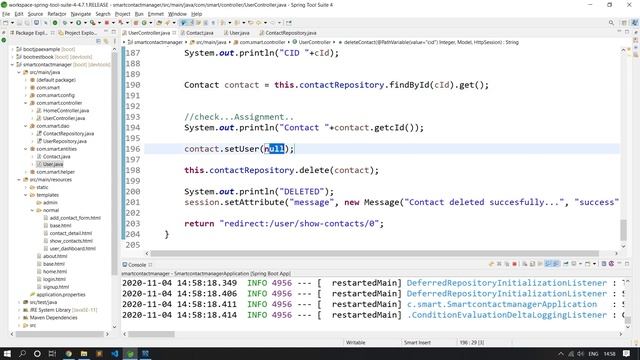Collapse the templates folder
This screenshot has height=360, width=640.
click(x=26, y=195)
